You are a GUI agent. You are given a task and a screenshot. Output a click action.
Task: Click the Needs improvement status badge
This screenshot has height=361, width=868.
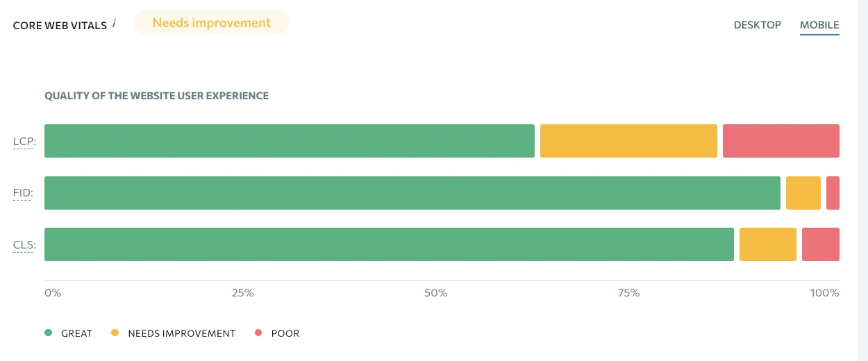point(211,23)
